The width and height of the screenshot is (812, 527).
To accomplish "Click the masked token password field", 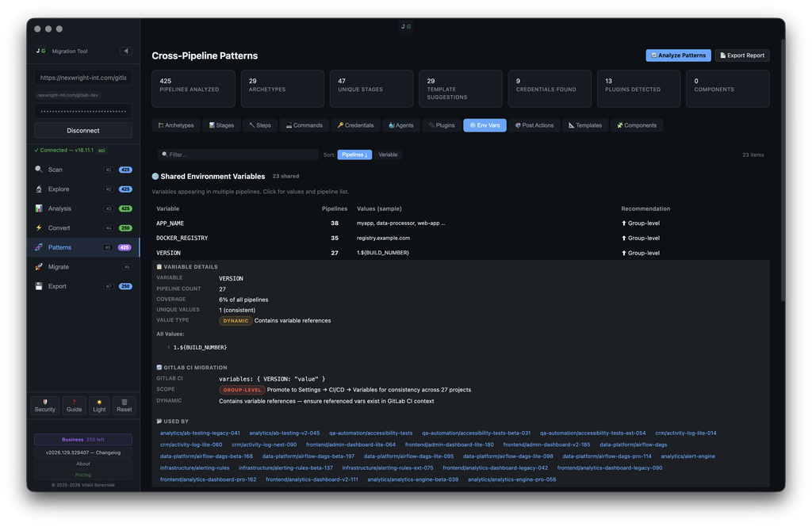I will pyautogui.click(x=82, y=111).
